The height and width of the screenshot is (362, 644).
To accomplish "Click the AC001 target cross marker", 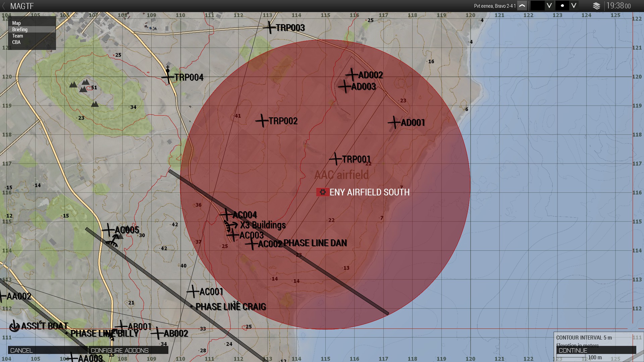I will pyautogui.click(x=193, y=291).
